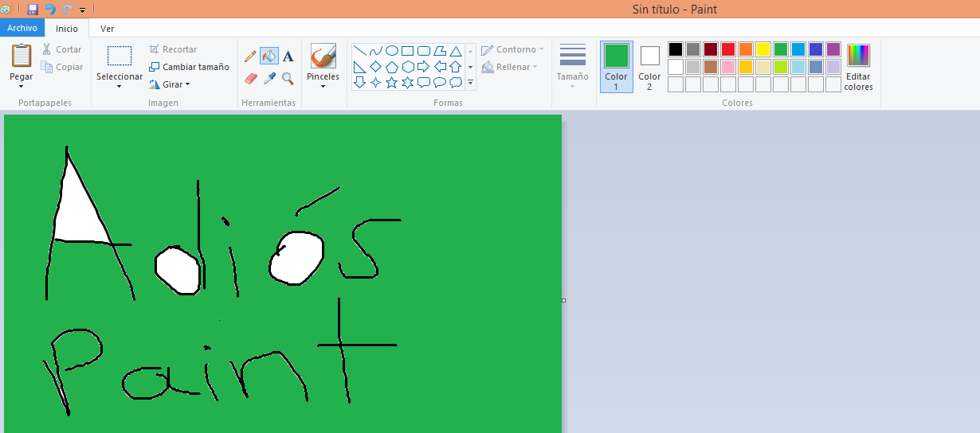
Task: Choose the Right arrow shape
Action: tap(423, 67)
